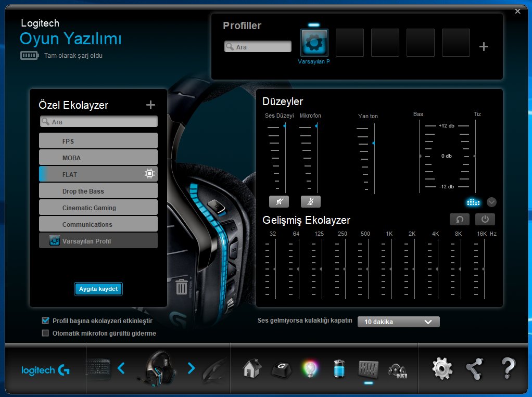Select the keyboard device thumbnail
This screenshot has height=397, width=532.
click(98, 369)
